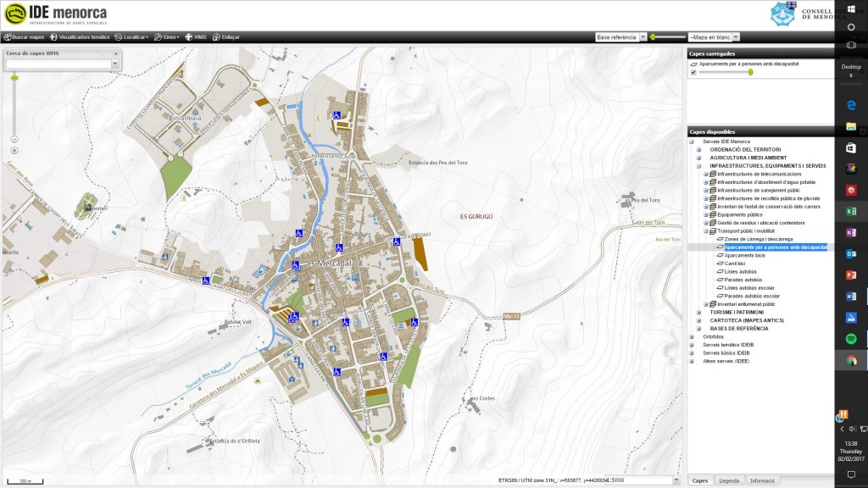
Task: Expand CARTOTECA (MAPES ANTICS) category
Action: 698,320
